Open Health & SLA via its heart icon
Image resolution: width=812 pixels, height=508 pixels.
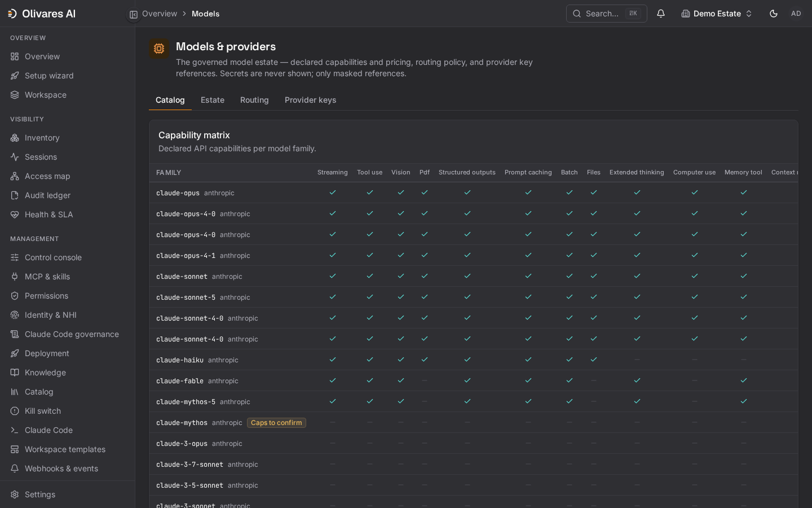(15, 214)
